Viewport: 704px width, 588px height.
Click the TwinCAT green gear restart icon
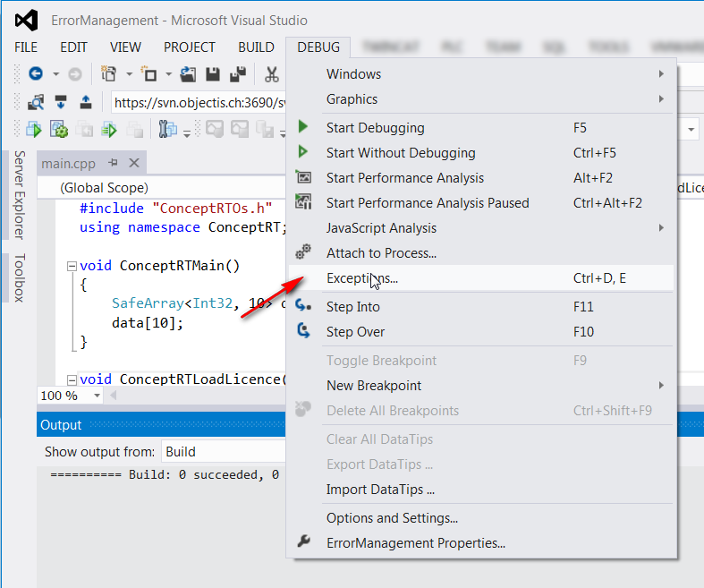click(59, 130)
